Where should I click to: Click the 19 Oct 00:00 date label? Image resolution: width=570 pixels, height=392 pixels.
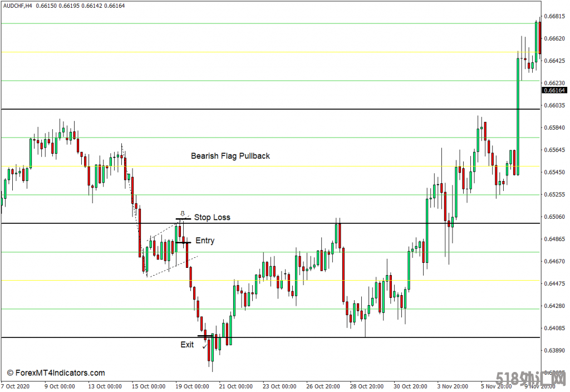click(192, 386)
